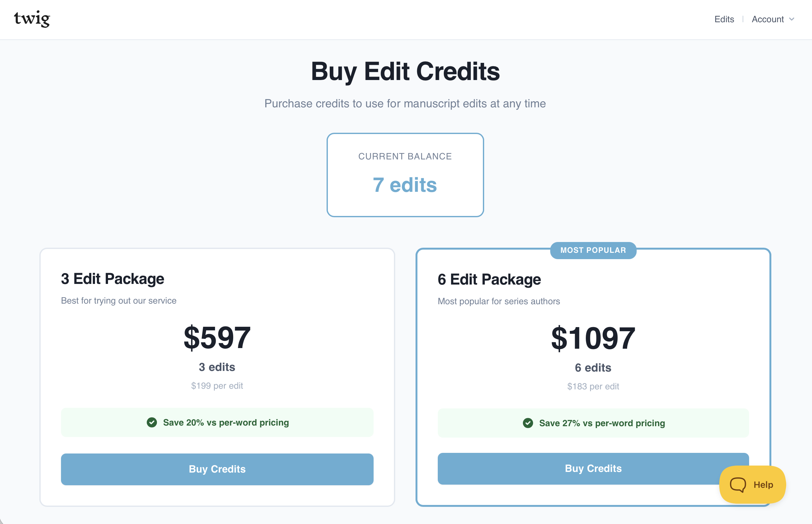The width and height of the screenshot is (812, 524).
Task: Click the Save 27% vs per-word pricing banner
Action: point(593,423)
